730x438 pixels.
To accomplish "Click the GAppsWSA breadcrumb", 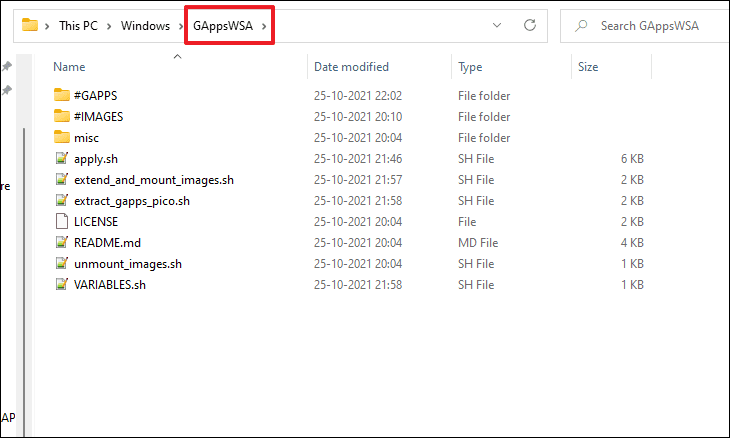I will (223, 26).
